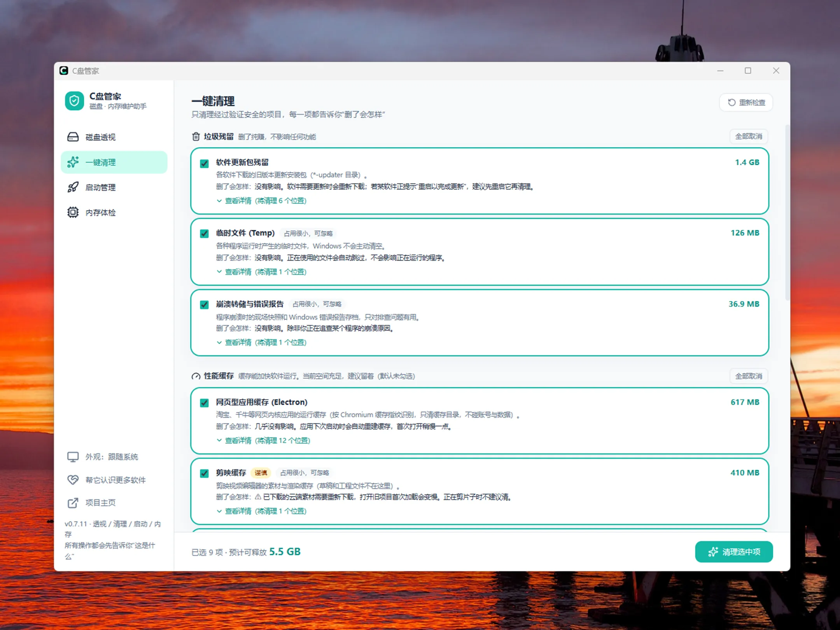Toggle 崩溃转储与错误报告 checkbox
The image size is (840, 630).
[204, 304]
